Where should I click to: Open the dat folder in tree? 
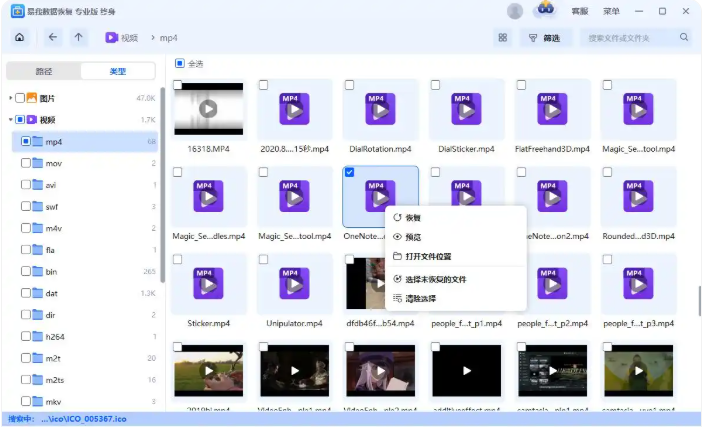coord(85,293)
